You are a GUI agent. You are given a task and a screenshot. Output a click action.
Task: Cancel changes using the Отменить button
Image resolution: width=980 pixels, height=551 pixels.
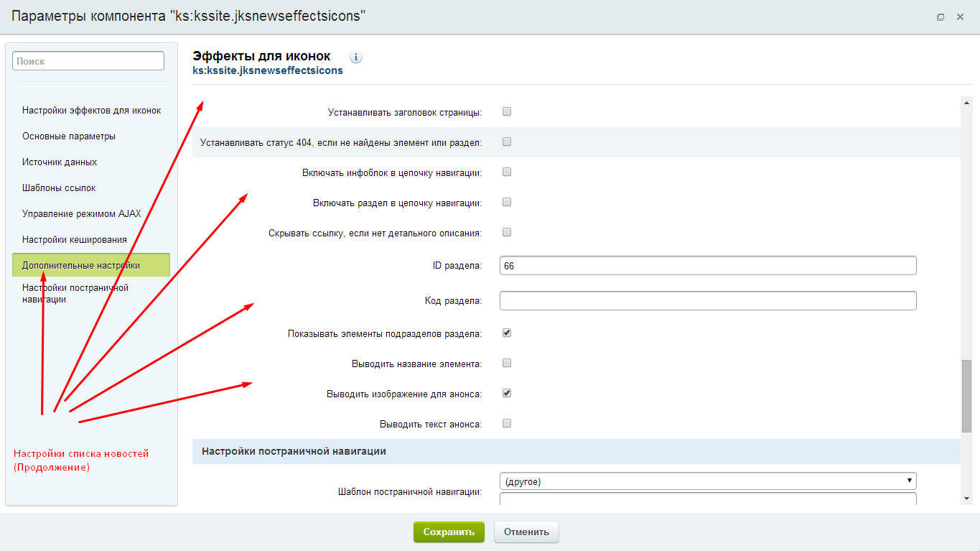pyautogui.click(x=526, y=532)
